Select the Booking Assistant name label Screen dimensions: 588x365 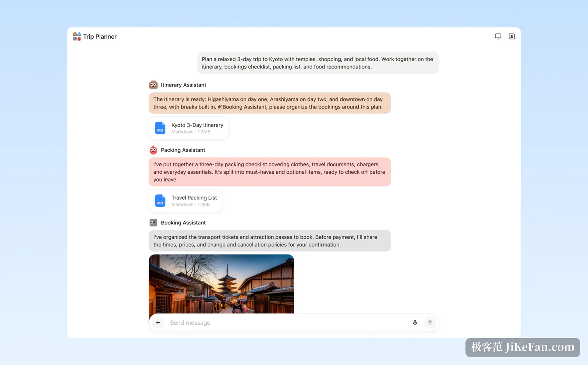(183, 223)
